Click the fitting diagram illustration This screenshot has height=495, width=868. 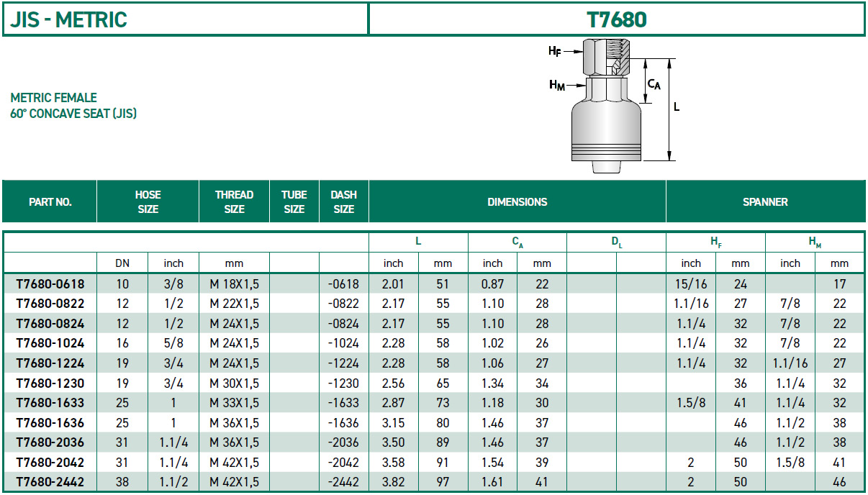click(x=614, y=106)
